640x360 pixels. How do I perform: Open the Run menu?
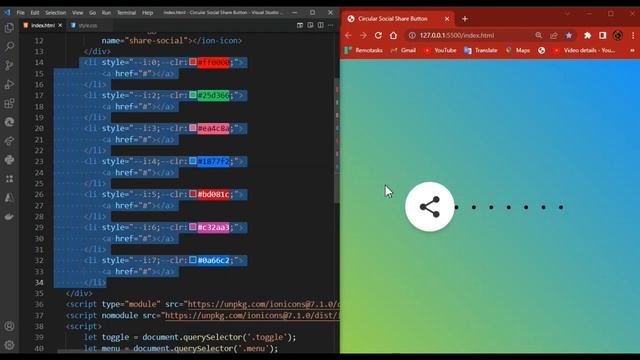[106, 13]
